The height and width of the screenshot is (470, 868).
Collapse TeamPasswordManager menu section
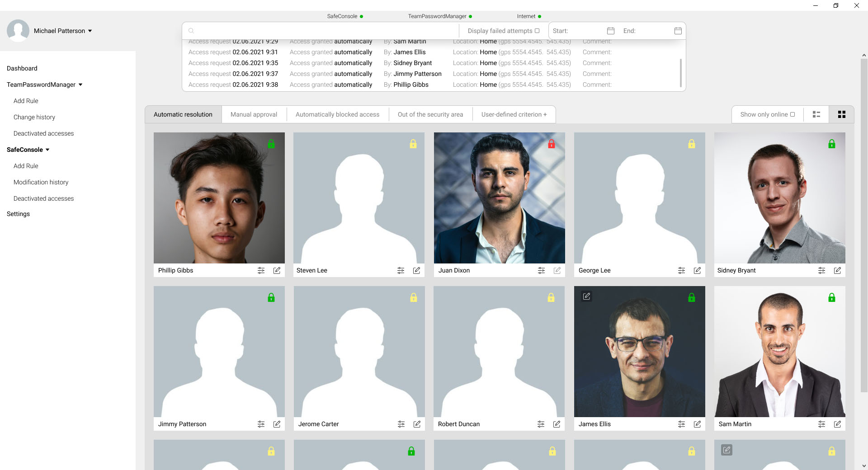(x=80, y=85)
